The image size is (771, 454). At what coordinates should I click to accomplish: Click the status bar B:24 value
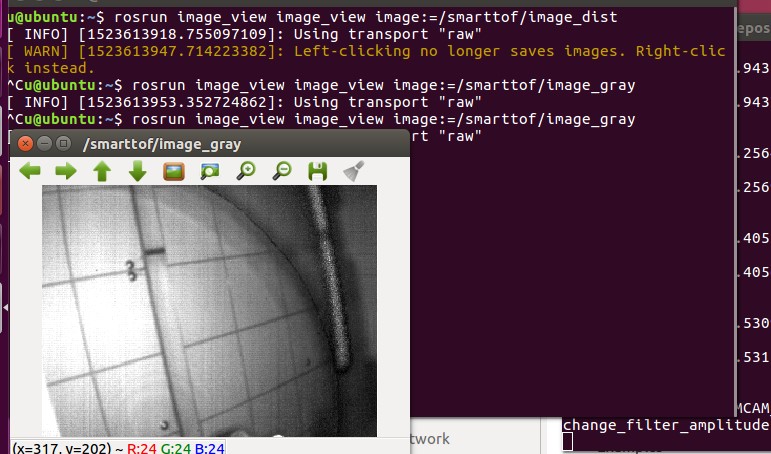[x=209, y=449]
